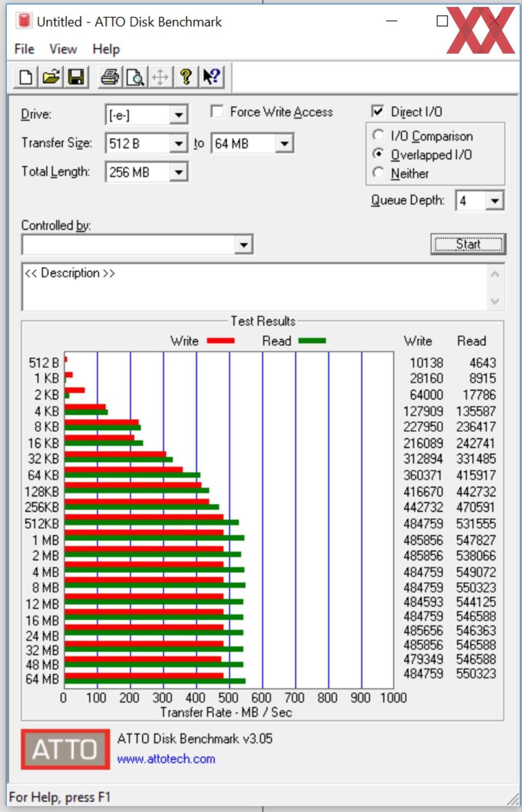
Task: Click the New document toolbar icon
Action: [x=26, y=77]
